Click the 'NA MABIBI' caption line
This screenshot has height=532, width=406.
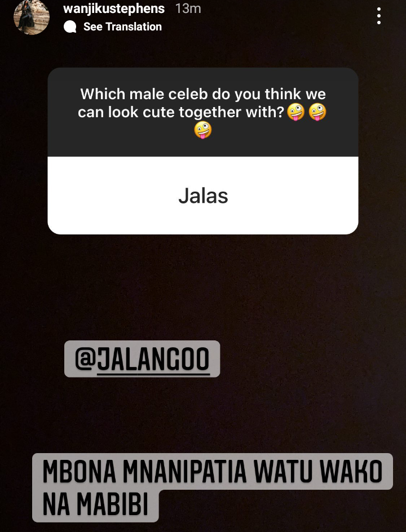coord(95,504)
